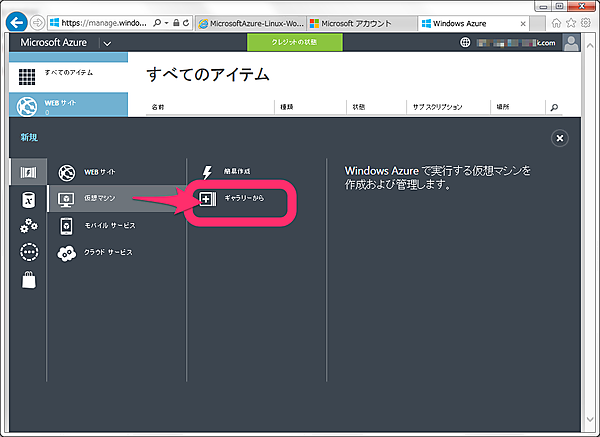The image size is (600, 437).
Task: Click the Network Services dashed-circle icon
Action: tap(28, 252)
